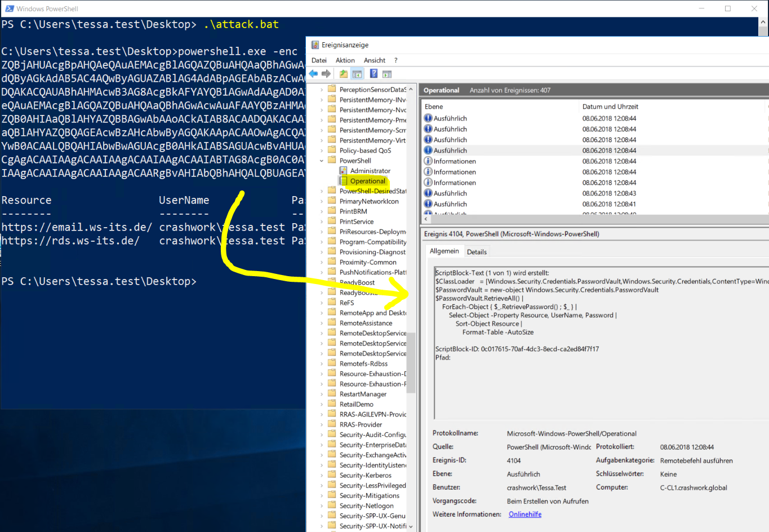Click the Aufgabenkategorie value Remotebefehl ausführen

point(696,460)
